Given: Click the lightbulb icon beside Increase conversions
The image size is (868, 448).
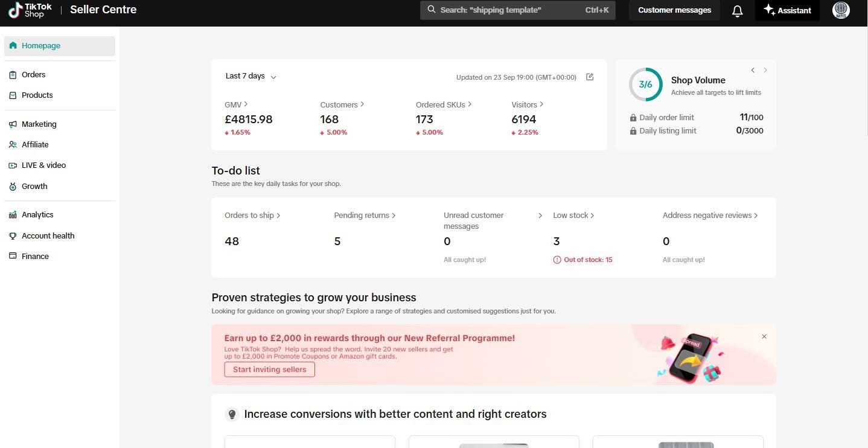Looking at the screenshot, I should [x=232, y=414].
